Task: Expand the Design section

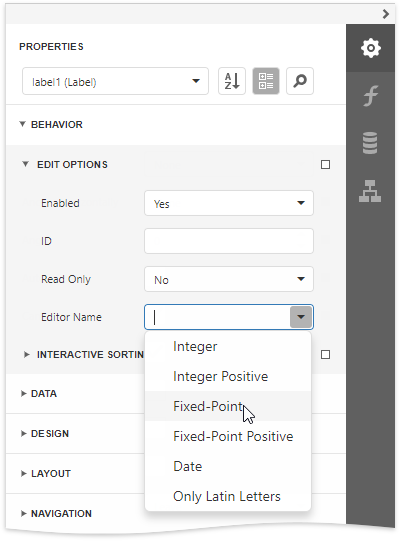Action: point(23,433)
